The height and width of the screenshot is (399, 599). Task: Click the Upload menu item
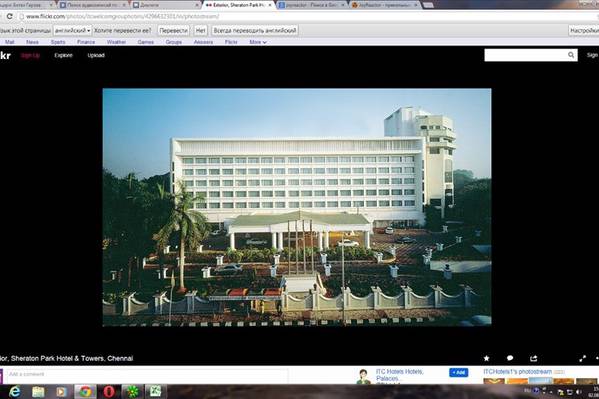pos(96,55)
